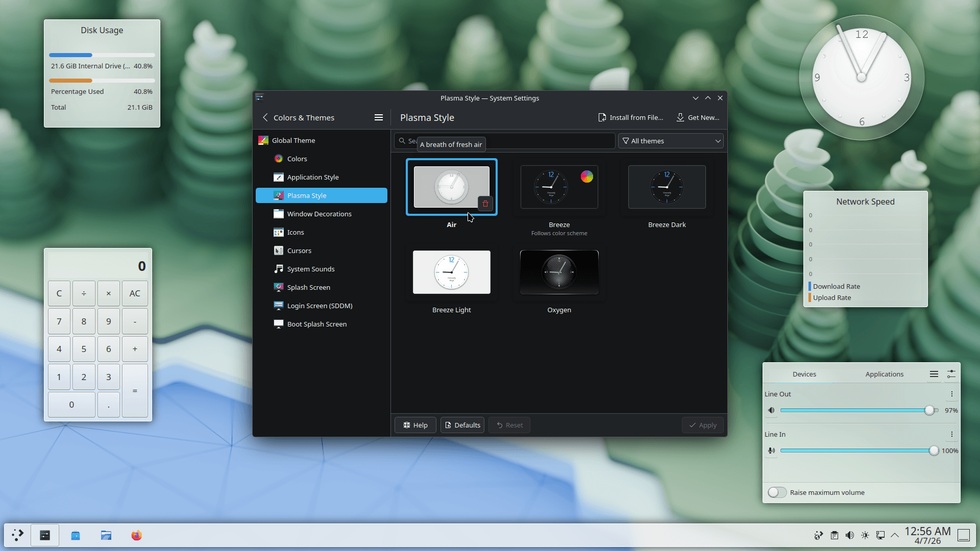The width and height of the screenshot is (980, 551).
Task: Click the volume icon in system tray
Action: [x=849, y=535]
